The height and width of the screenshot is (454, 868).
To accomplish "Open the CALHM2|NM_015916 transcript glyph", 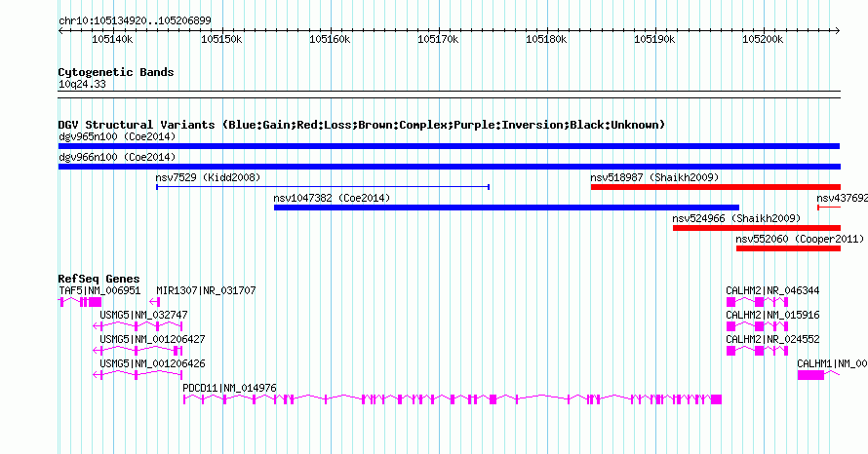I will (x=757, y=326).
